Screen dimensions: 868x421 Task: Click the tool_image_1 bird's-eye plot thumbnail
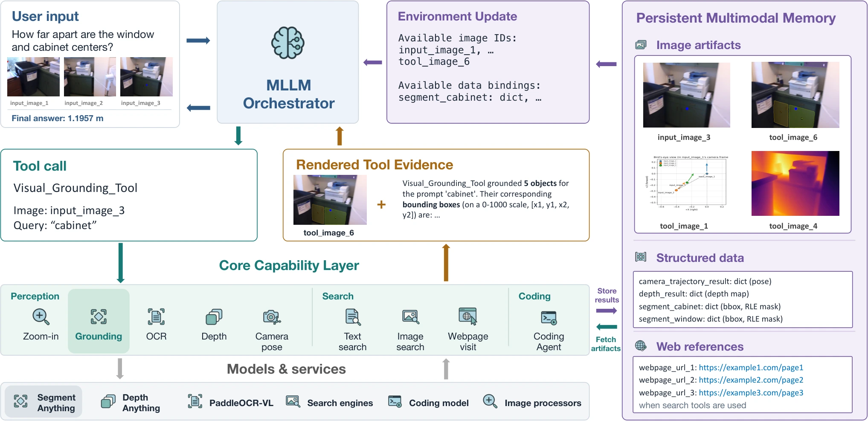coord(687,183)
